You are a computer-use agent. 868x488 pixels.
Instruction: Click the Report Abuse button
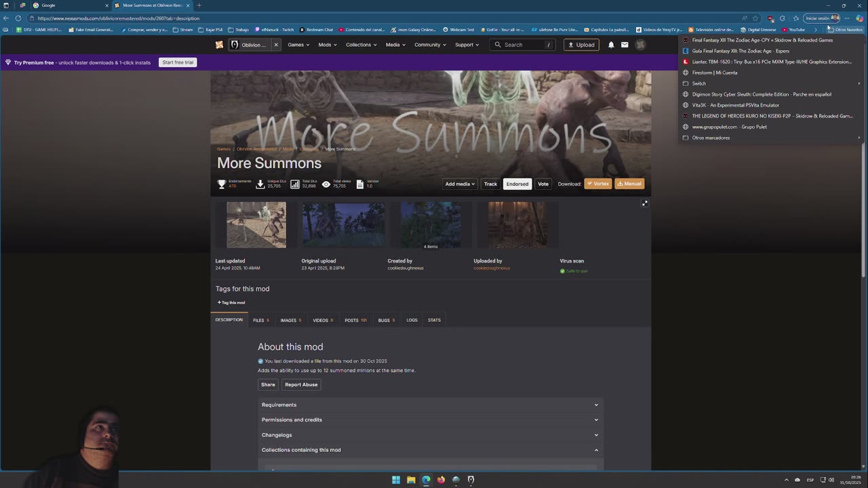coord(301,384)
